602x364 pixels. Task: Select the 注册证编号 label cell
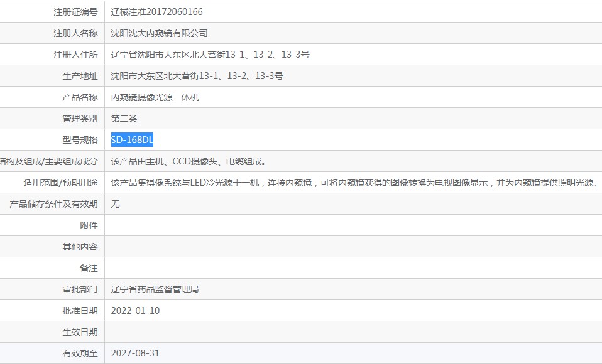52,12
